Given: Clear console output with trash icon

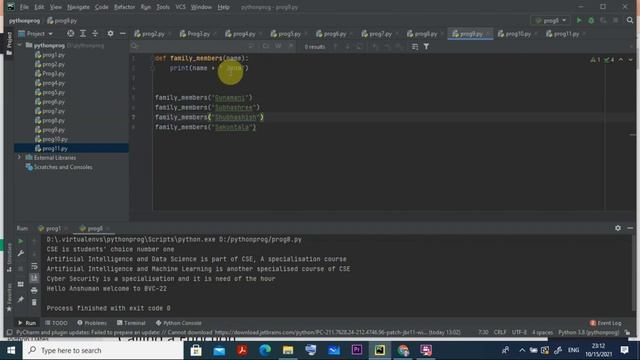Looking at the screenshot, I should click(x=34, y=302).
